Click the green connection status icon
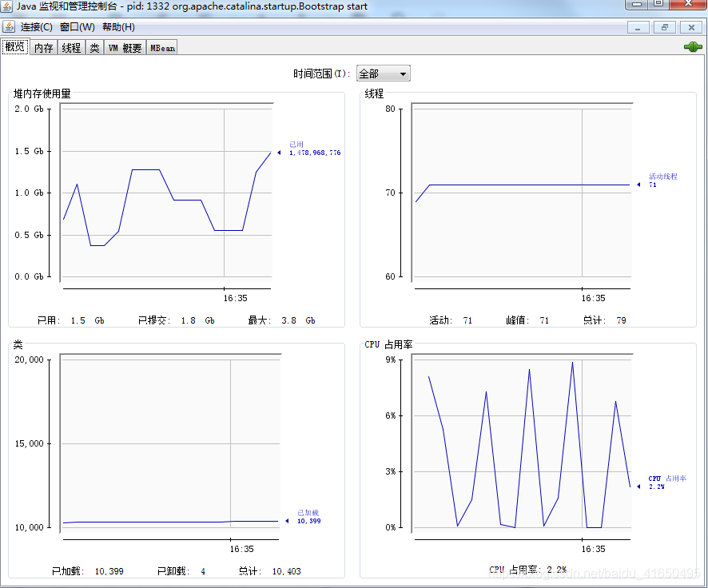 click(x=692, y=46)
